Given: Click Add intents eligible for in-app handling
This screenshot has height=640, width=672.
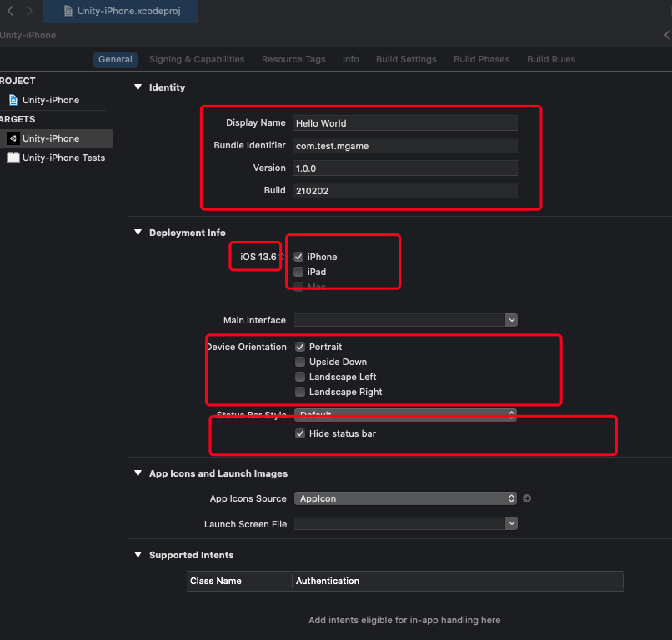Looking at the screenshot, I should [404, 620].
